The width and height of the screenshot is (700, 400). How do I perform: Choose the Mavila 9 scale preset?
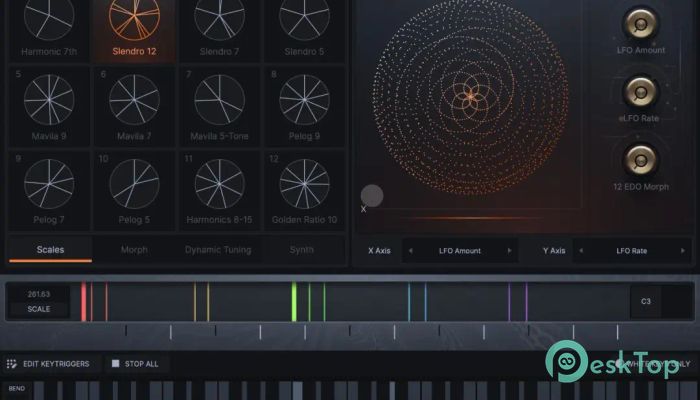[48, 100]
